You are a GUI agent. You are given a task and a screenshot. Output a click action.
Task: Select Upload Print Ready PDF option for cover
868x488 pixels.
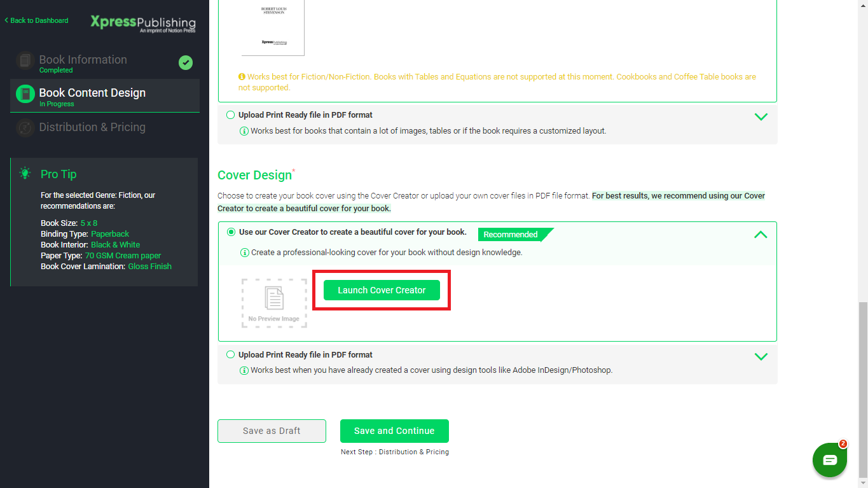pyautogui.click(x=231, y=355)
